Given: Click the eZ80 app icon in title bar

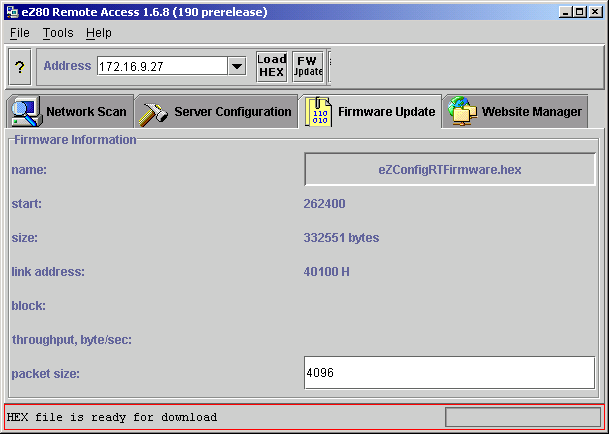Looking at the screenshot, I should point(12,12).
